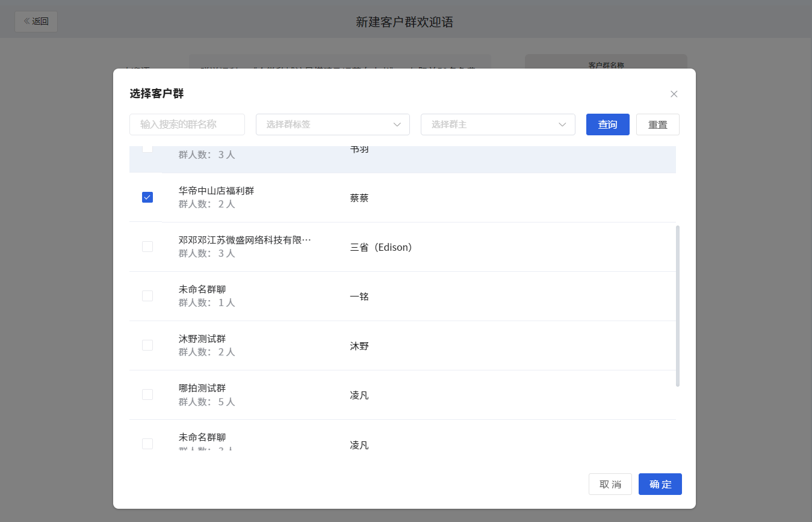Click group owner 沐野
The width and height of the screenshot is (812, 522).
point(359,346)
